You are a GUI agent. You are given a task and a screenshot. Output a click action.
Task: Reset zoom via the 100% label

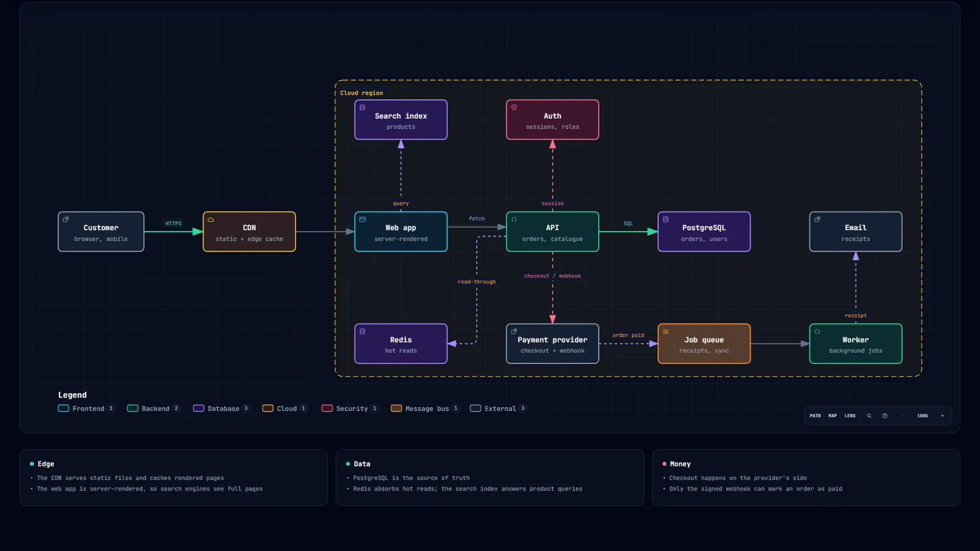922,416
